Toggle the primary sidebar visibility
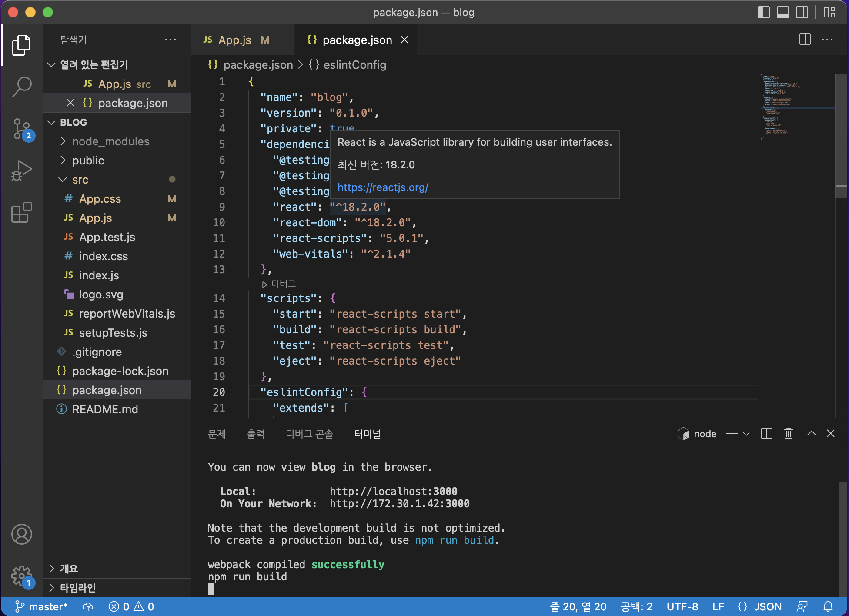The width and height of the screenshot is (849, 616). 763,12
